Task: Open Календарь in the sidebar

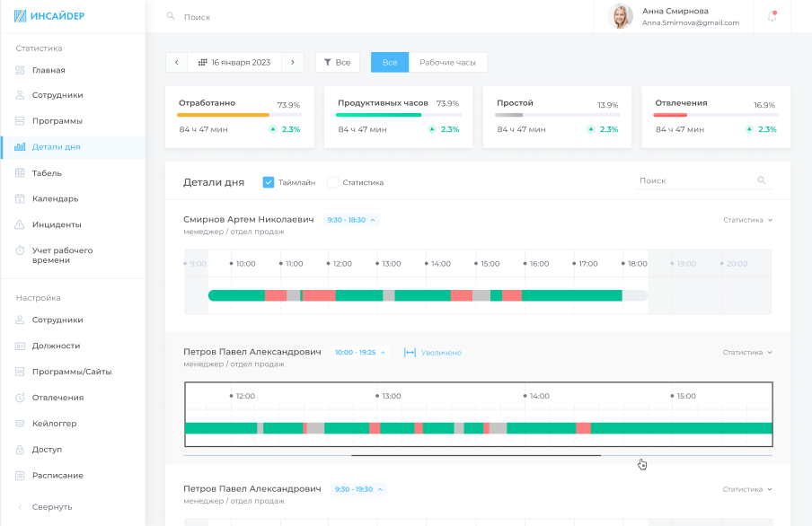Action: click(x=55, y=198)
